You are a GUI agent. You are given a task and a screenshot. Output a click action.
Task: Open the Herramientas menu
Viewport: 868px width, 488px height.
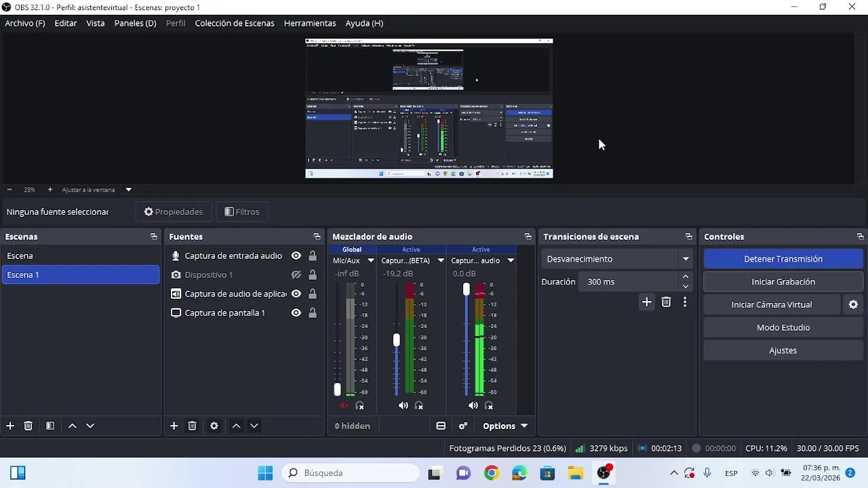click(310, 23)
